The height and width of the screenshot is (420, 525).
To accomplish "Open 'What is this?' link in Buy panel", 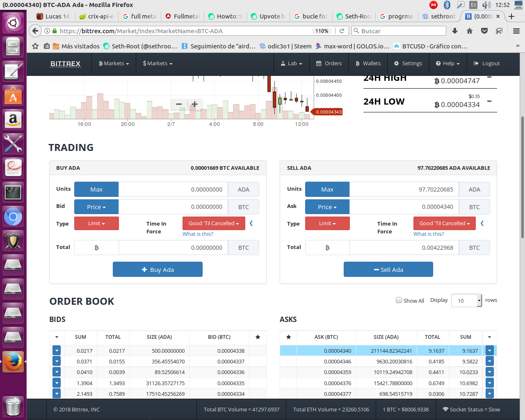I will tap(198, 234).
